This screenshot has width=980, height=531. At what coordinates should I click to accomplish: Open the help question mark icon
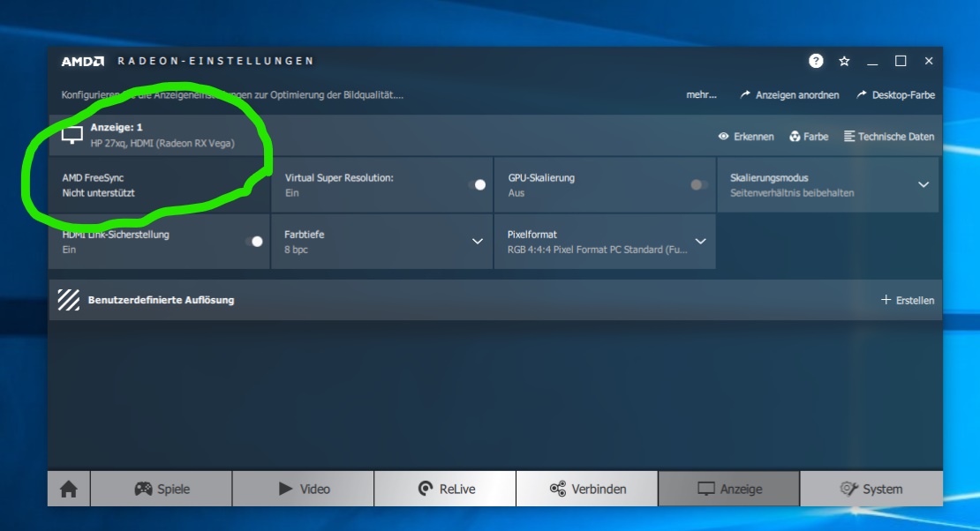(816, 61)
